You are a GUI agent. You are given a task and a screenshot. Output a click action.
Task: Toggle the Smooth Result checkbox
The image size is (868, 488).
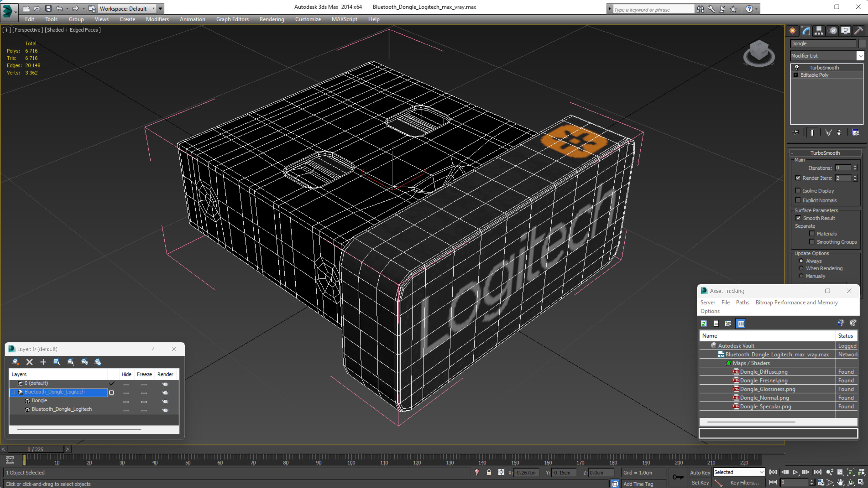[798, 218]
